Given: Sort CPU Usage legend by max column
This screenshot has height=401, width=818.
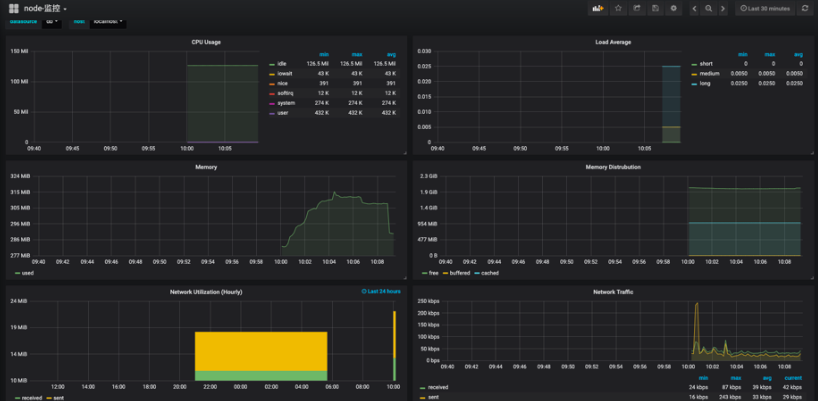Looking at the screenshot, I should coord(357,54).
